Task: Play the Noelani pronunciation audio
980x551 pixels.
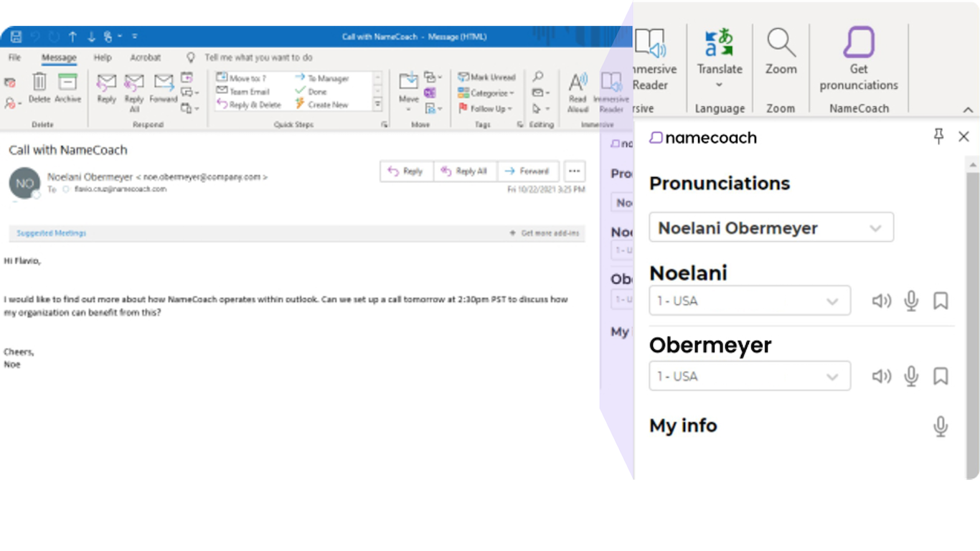Action: tap(881, 301)
